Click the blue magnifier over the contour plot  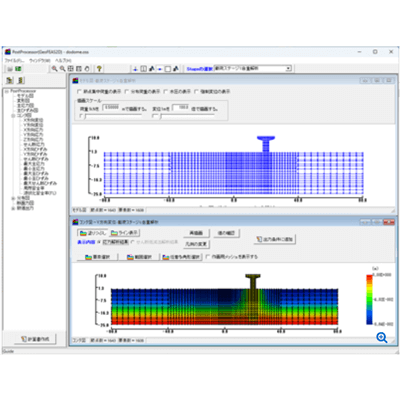tap(382, 338)
